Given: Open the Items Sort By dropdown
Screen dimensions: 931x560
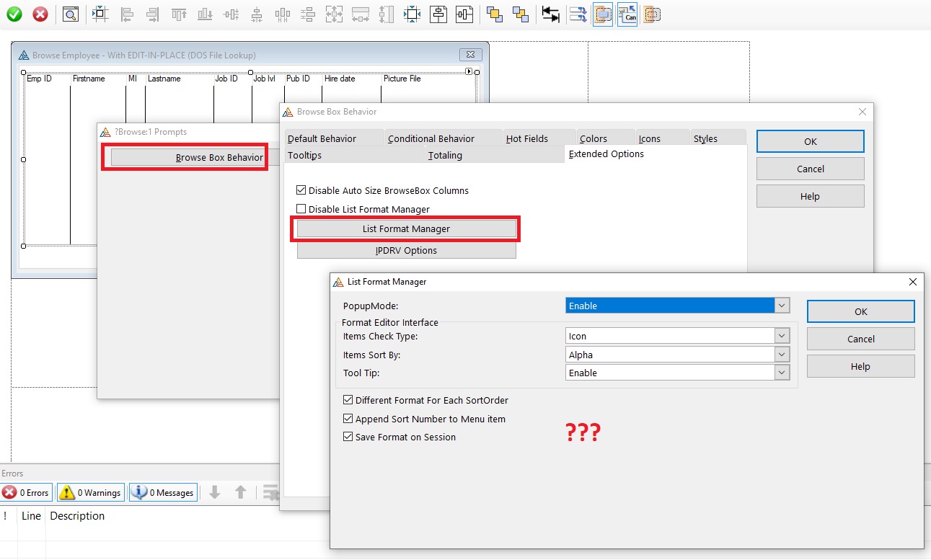Looking at the screenshot, I should coord(782,355).
